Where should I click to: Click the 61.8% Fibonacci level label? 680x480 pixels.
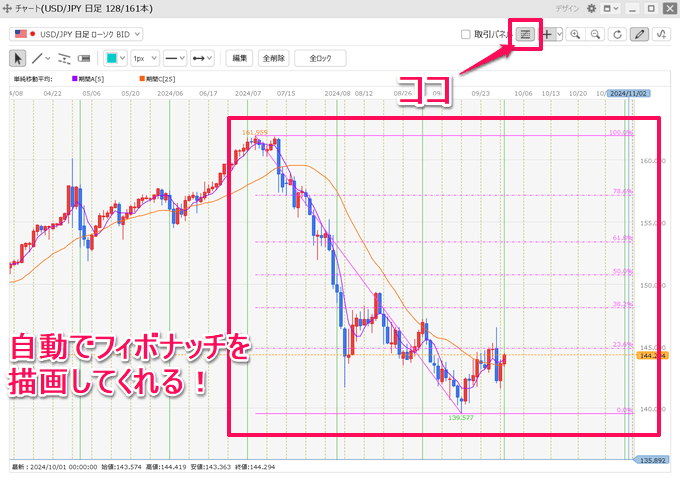click(623, 238)
